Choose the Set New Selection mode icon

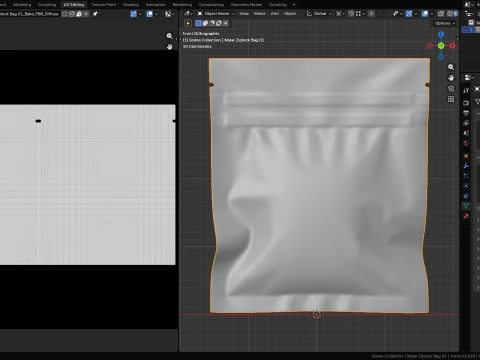tap(198, 23)
